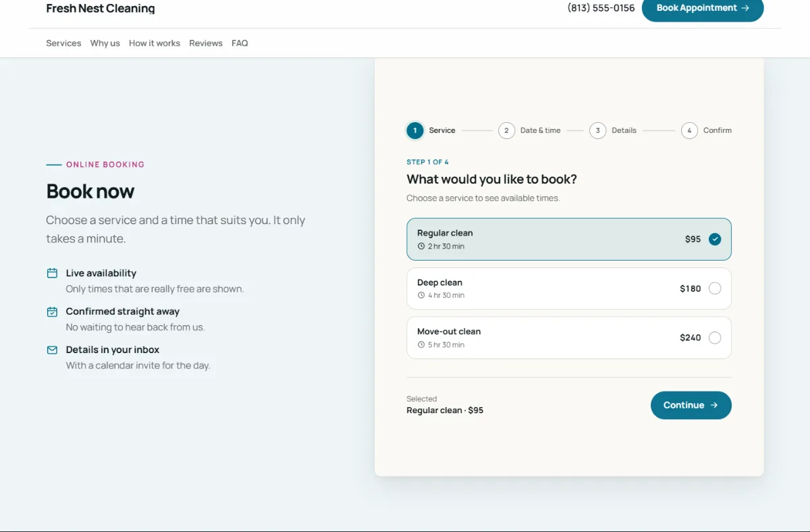Click the clock icon next to 4 hr 30 min
This screenshot has width=810, height=532.
click(x=421, y=296)
